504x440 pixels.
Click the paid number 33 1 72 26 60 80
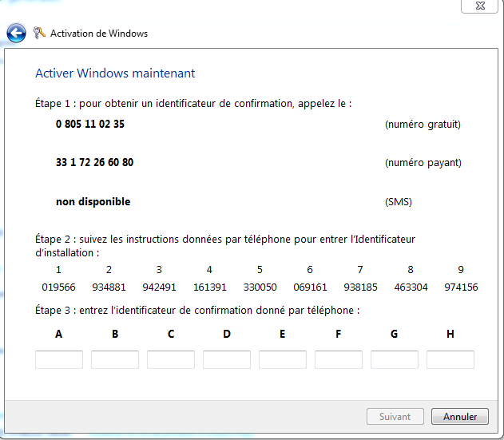tap(94, 162)
